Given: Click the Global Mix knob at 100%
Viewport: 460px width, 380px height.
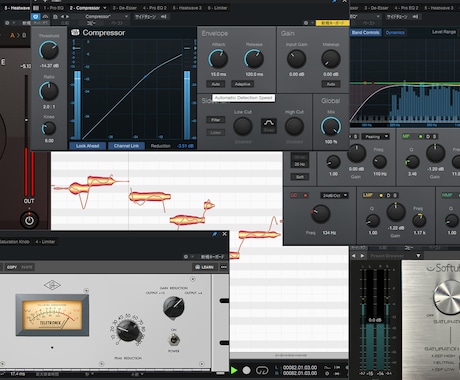Looking at the screenshot, I should pos(331,127).
